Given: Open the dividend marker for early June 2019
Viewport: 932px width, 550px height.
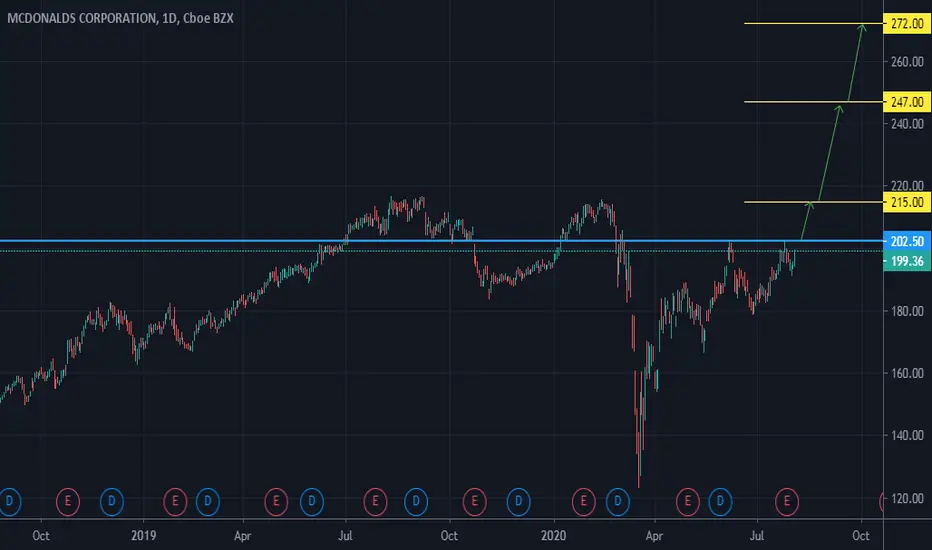Looking at the screenshot, I should click(311, 502).
